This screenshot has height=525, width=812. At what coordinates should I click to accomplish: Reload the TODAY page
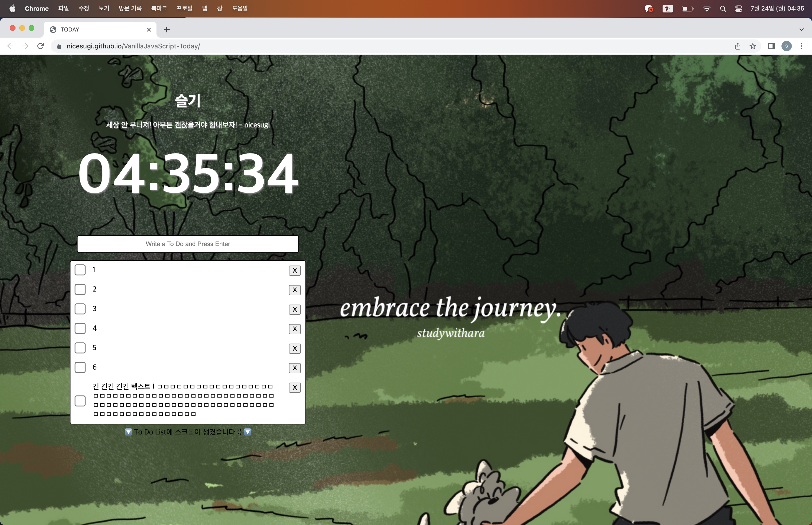pyautogui.click(x=41, y=46)
